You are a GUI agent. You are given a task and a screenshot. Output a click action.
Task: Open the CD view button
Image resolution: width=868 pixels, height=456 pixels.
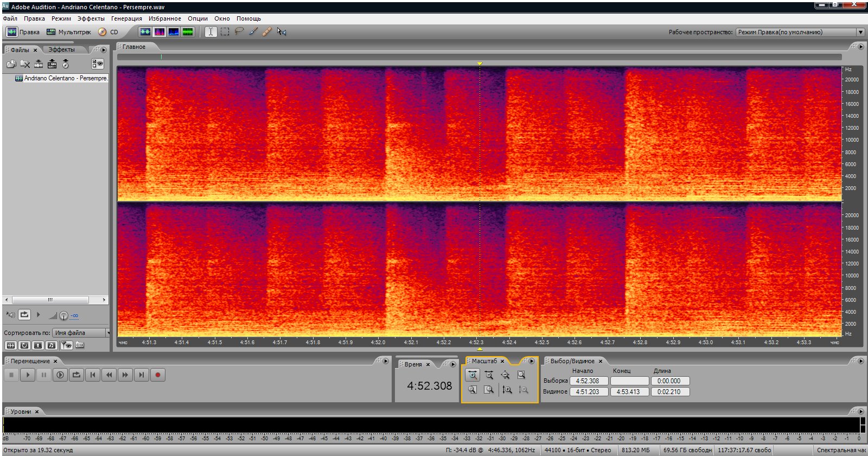(x=108, y=32)
